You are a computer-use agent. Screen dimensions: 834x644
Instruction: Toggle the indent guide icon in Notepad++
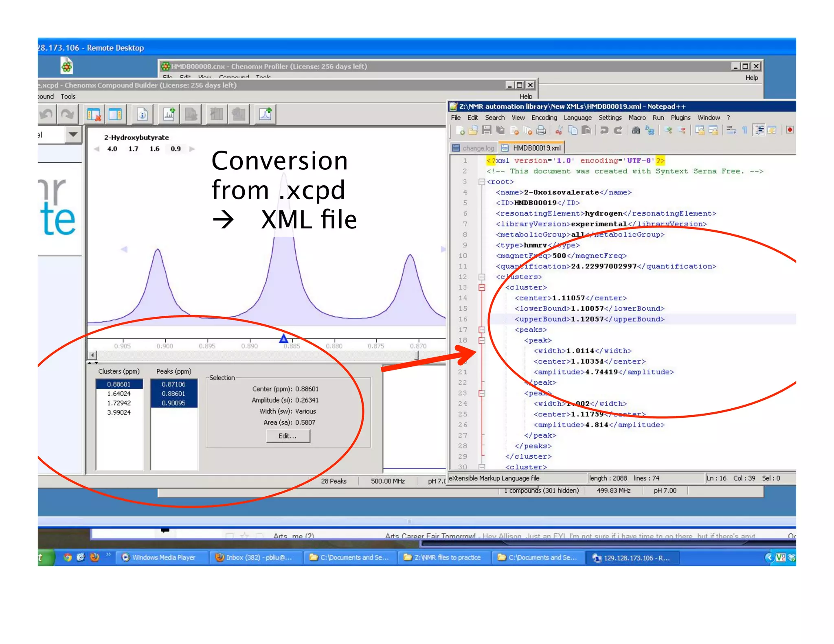tap(759, 130)
